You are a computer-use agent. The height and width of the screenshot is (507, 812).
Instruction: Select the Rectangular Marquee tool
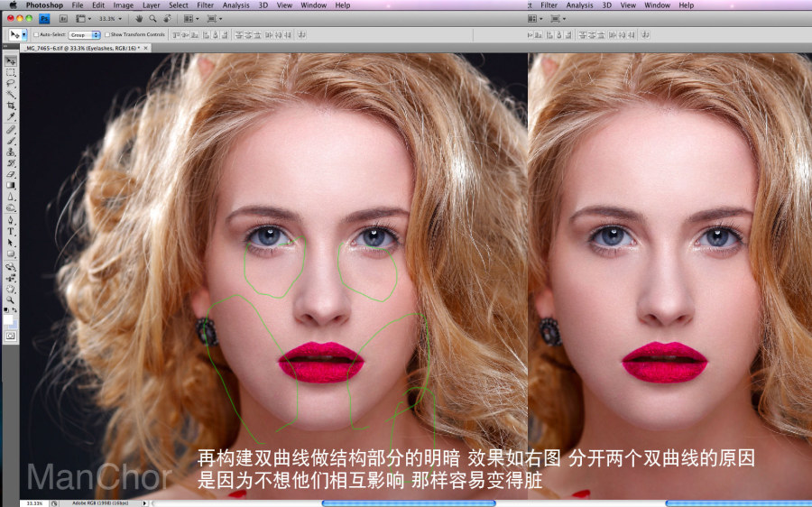coord(10,72)
